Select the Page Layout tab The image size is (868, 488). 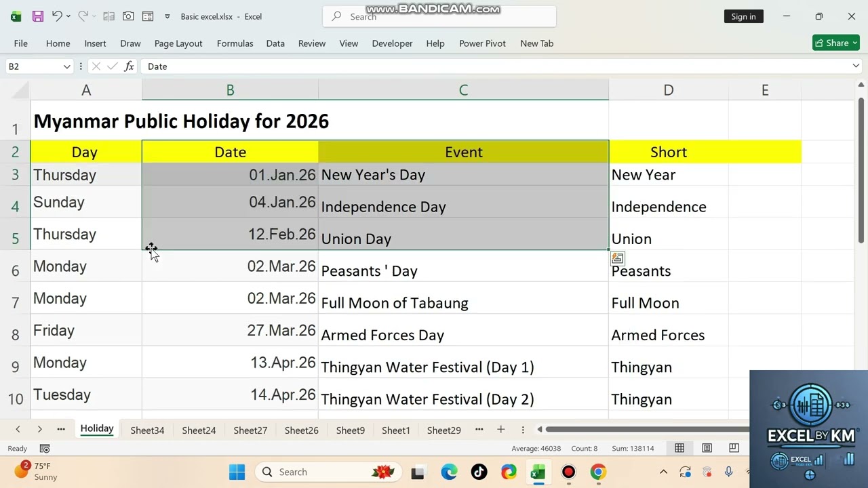(x=178, y=43)
